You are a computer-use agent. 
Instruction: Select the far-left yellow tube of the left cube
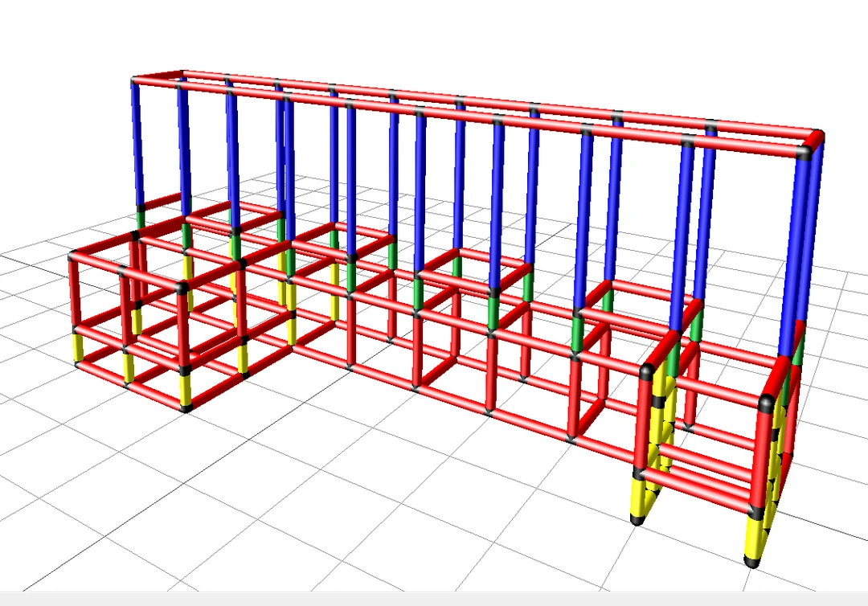point(79,348)
